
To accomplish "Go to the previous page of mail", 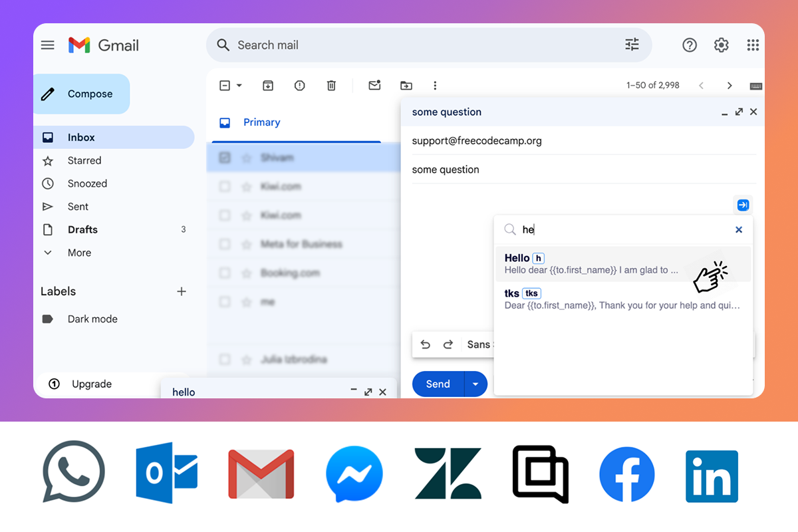I will (701, 85).
